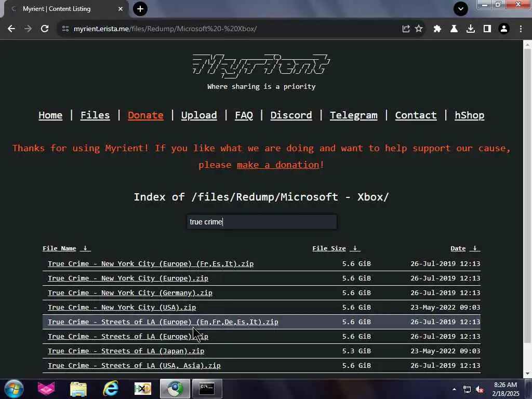The image size is (532, 399).
Task: Open the Windows Start button
Action: (x=14, y=389)
